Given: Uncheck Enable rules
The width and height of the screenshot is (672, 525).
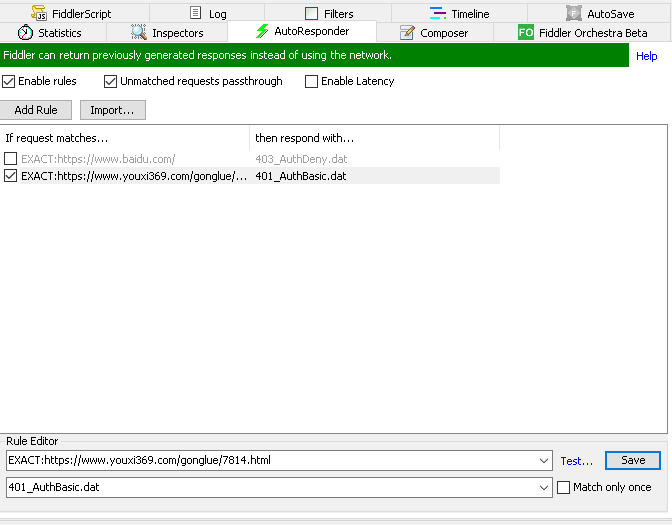Looking at the screenshot, I should click(x=9, y=81).
